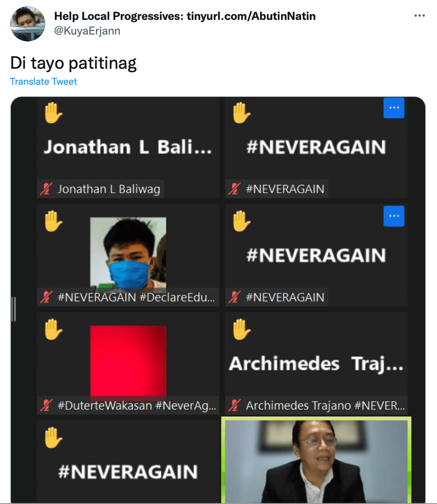
Task: Open the tweet's three-dot more options menu
Action: click(419, 16)
